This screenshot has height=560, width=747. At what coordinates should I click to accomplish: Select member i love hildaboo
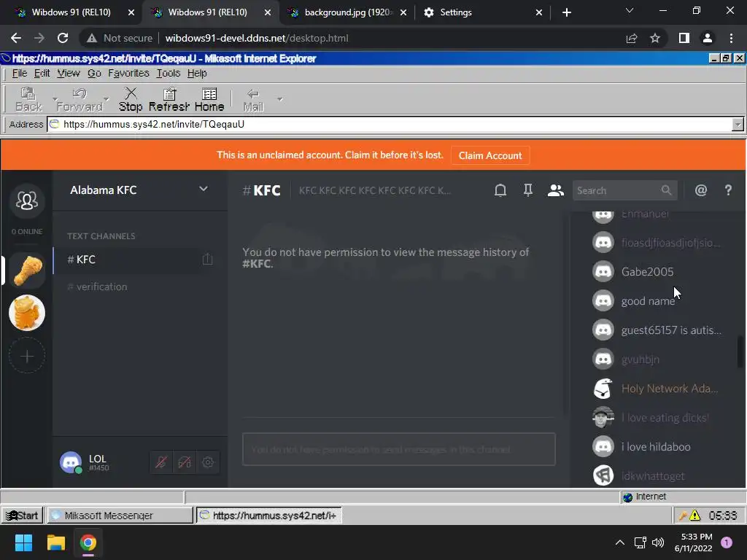pyautogui.click(x=657, y=447)
